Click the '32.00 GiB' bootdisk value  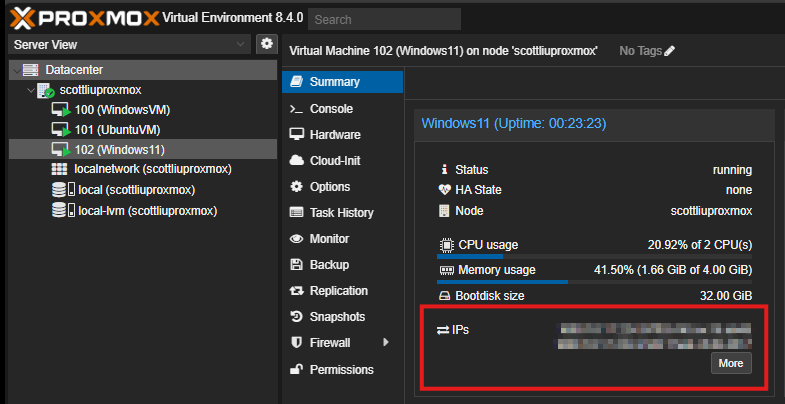[726, 296]
